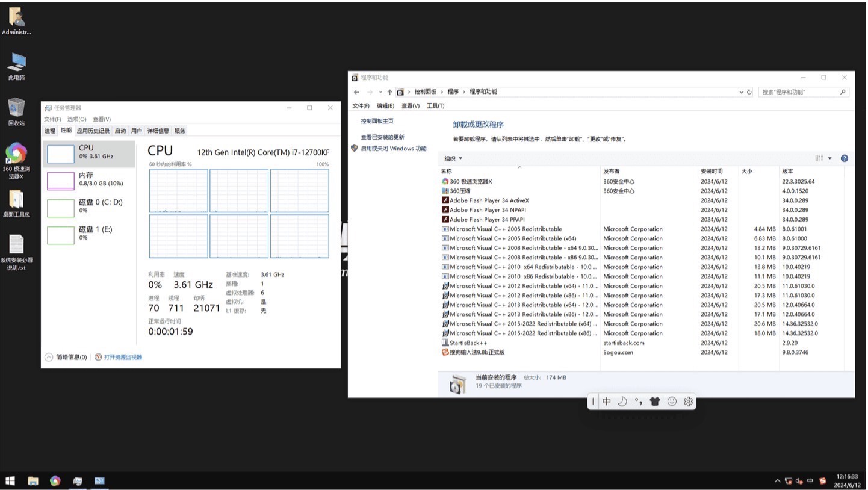This screenshot has width=868, height=490.
Task: Refresh the Programs and Features address bar
Action: click(749, 92)
